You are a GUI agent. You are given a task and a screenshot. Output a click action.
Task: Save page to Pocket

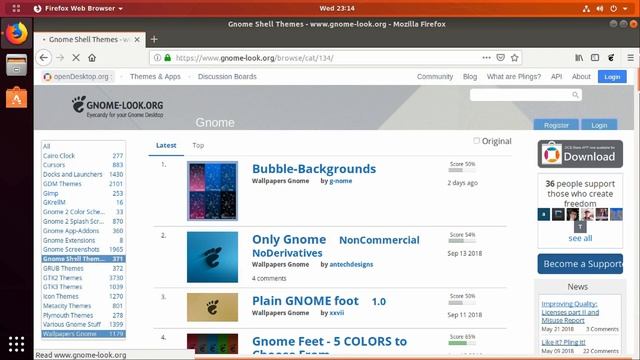(x=501, y=58)
